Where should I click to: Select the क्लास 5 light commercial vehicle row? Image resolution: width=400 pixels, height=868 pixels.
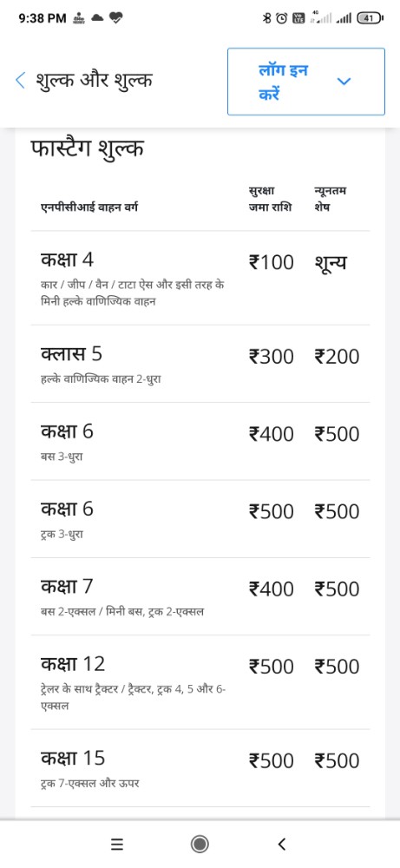pos(200,364)
